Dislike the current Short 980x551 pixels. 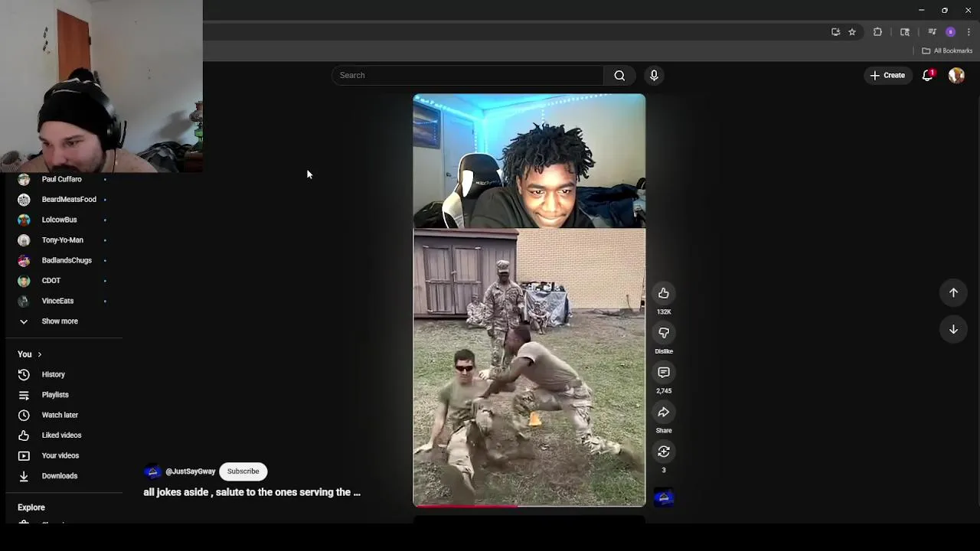664,333
